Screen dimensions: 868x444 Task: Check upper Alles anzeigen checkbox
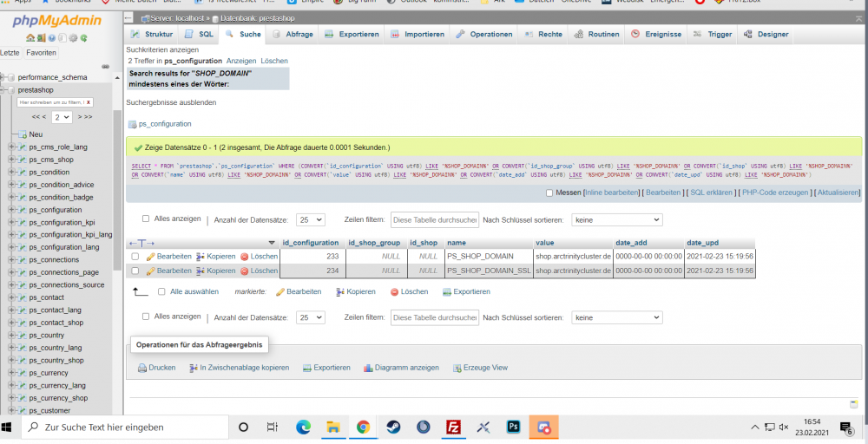pos(146,219)
